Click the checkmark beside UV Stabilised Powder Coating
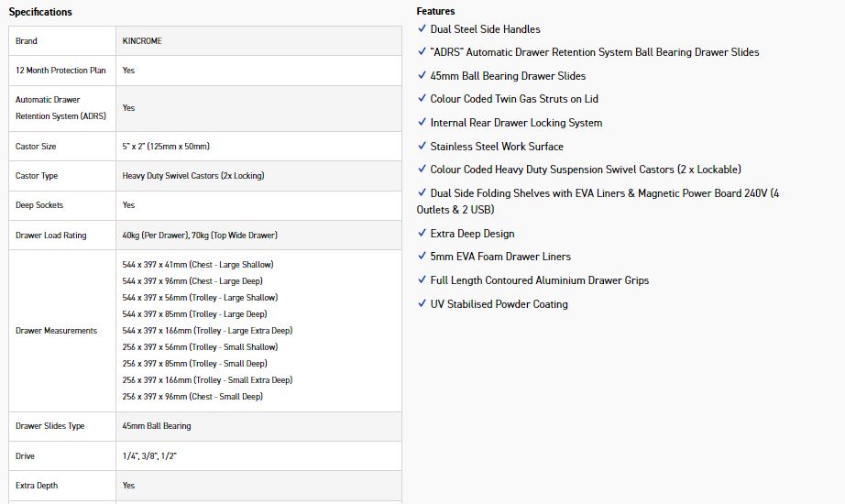This screenshot has height=504, width=845. point(422,304)
